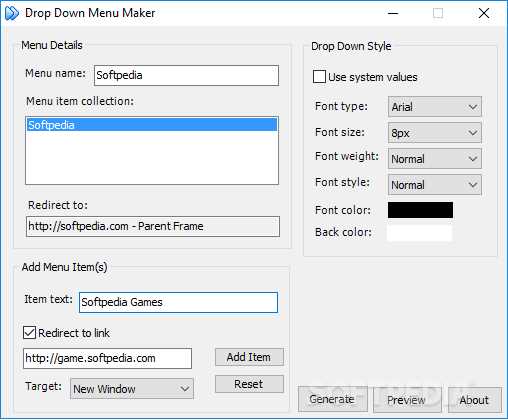This screenshot has width=508, height=420.
Task: Open the Font weight dropdown
Action: [x=435, y=159]
